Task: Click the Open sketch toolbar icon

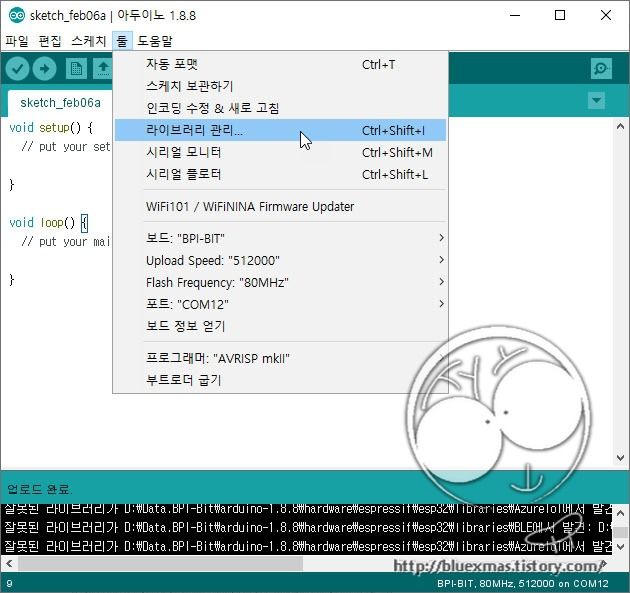Action: (103, 69)
